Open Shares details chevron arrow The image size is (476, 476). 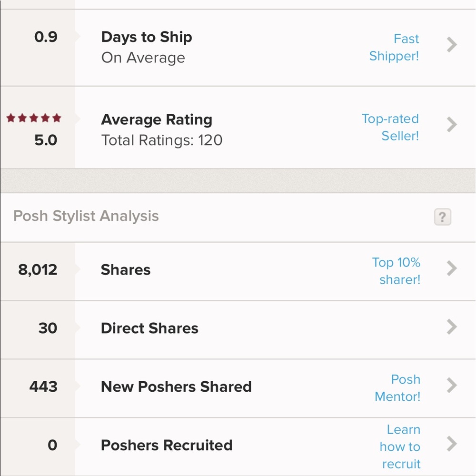coord(452,269)
